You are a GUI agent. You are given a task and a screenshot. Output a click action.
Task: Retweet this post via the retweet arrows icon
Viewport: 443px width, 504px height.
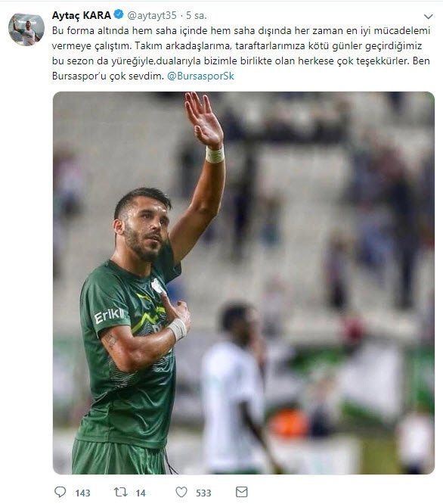[x=121, y=492]
